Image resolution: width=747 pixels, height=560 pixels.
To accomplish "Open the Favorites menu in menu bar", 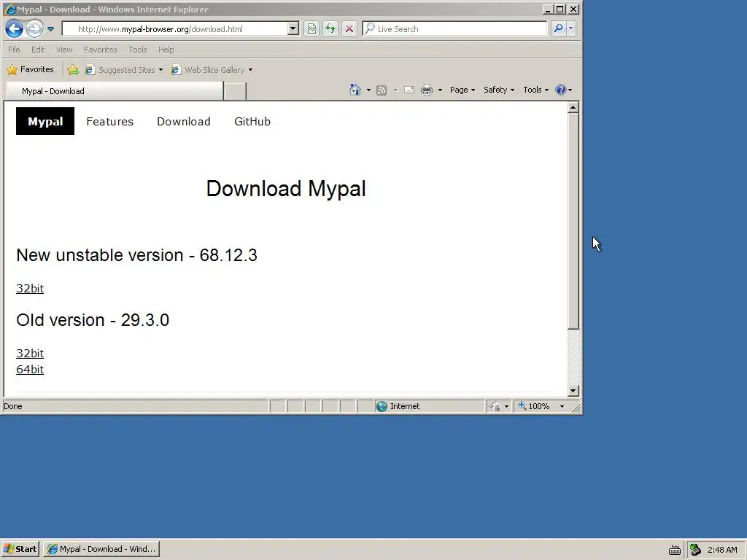I will point(100,50).
